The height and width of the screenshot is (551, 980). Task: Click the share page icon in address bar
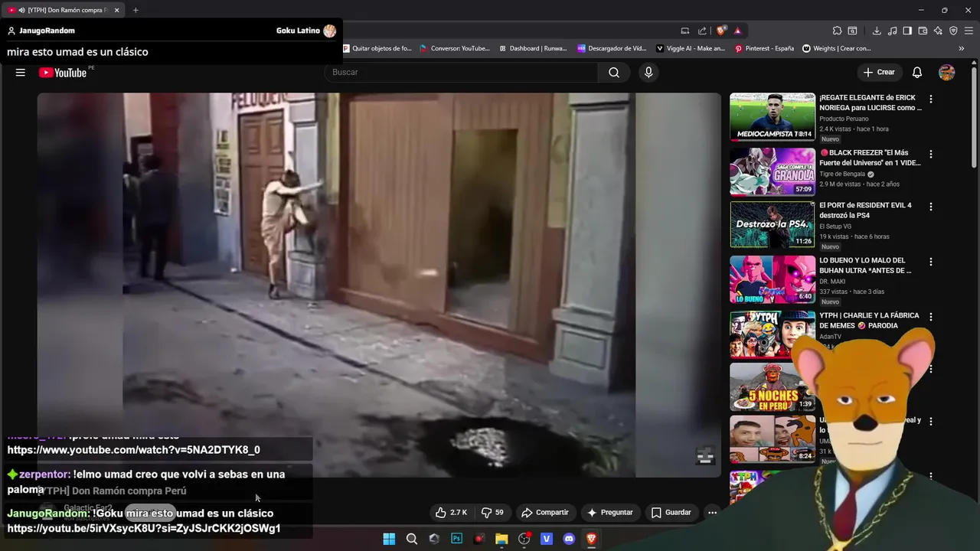click(702, 31)
